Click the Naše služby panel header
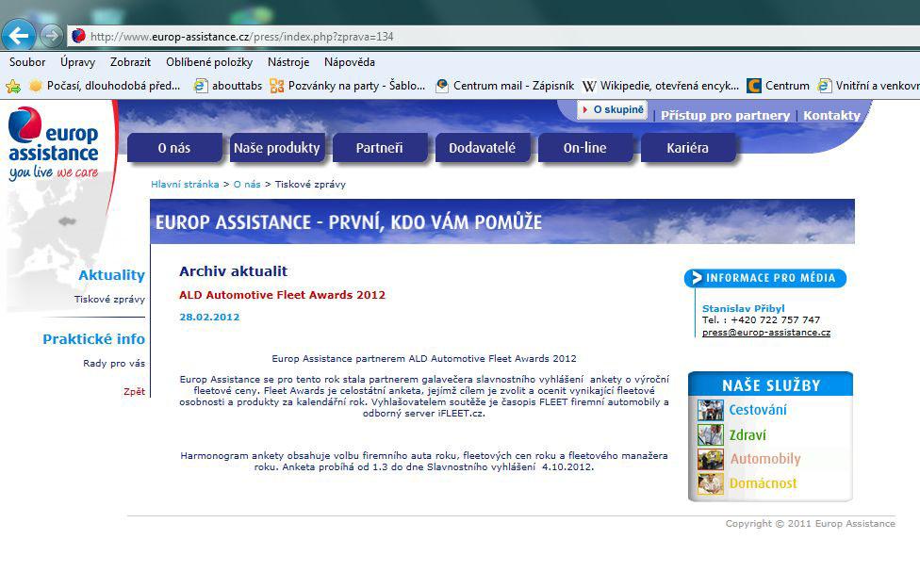Image resolution: width=920 pixels, height=588 pixels. coord(770,384)
